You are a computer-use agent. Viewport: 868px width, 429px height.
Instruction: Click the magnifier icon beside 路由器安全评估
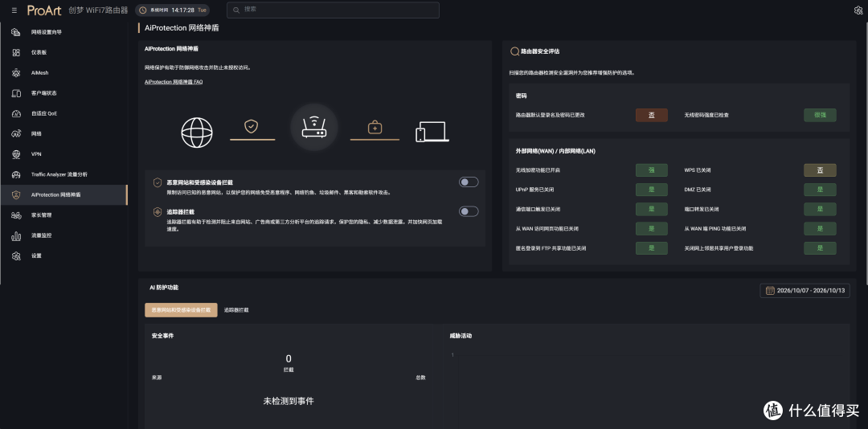514,51
